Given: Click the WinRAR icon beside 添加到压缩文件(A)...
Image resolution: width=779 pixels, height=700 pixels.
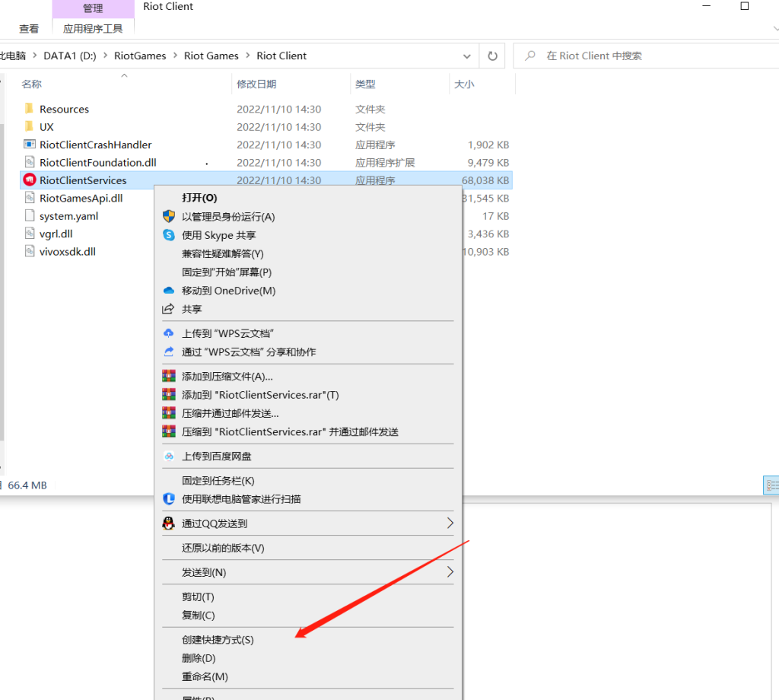Looking at the screenshot, I should click(169, 376).
